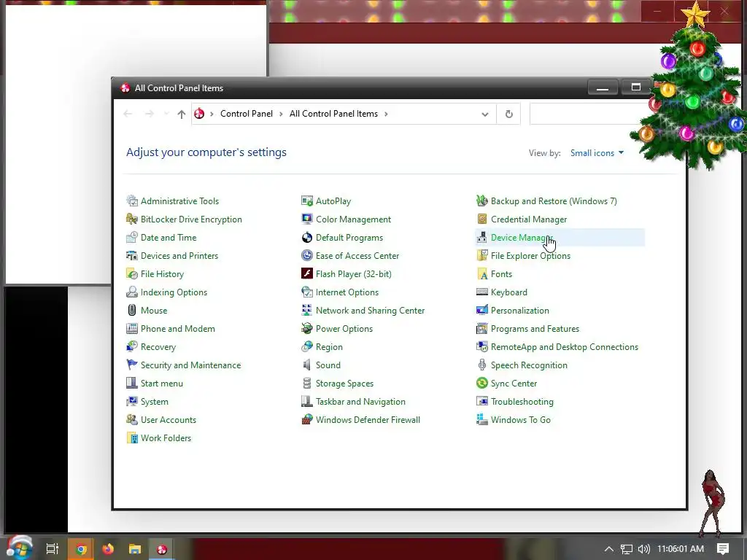The height and width of the screenshot is (560, 747).
Task: Click the Security and Maintenance flag icon
Action: 132,365
